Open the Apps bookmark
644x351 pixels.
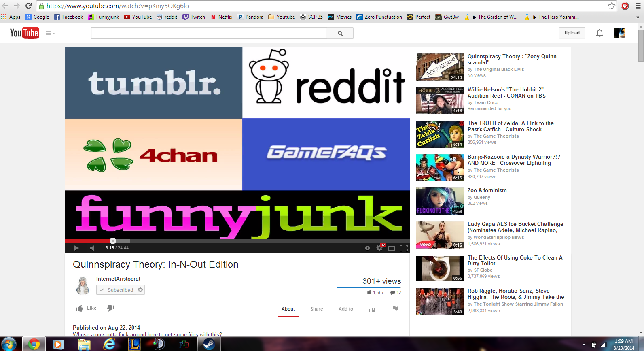click(11, 17)
